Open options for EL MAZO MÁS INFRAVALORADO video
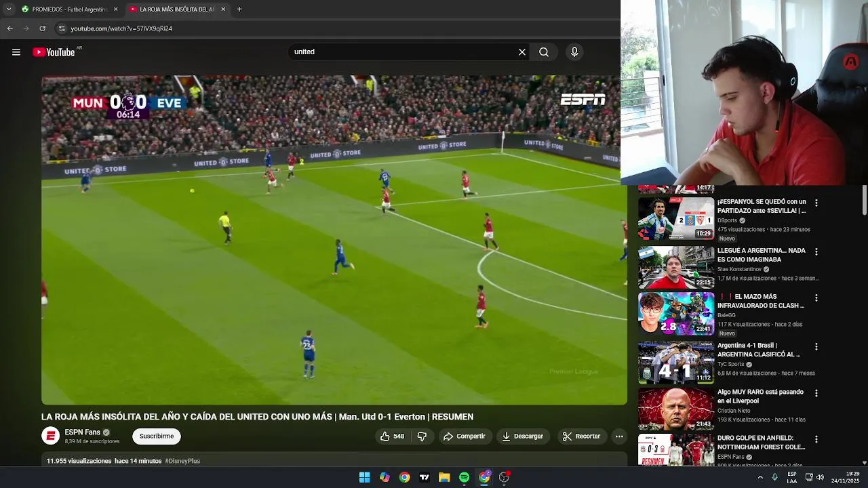 (816, 298)
